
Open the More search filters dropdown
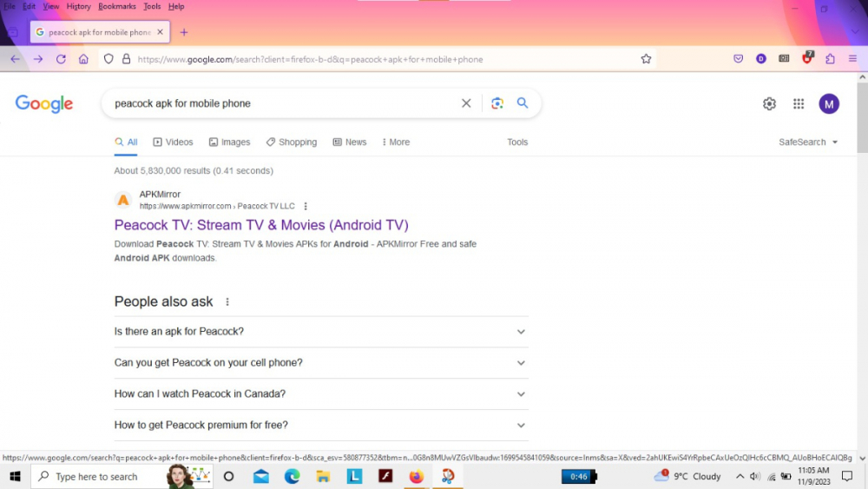[x=396, y=142]
